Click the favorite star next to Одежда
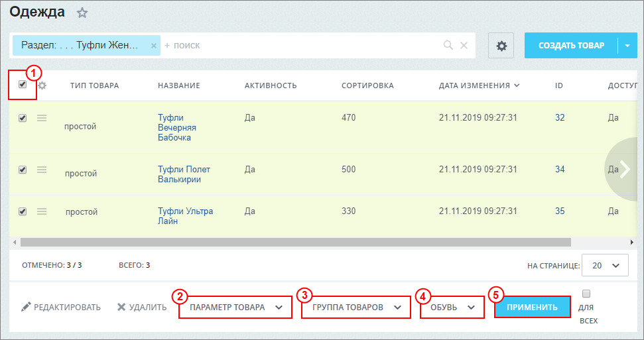 pyautogui.click(x=82, y=13)
